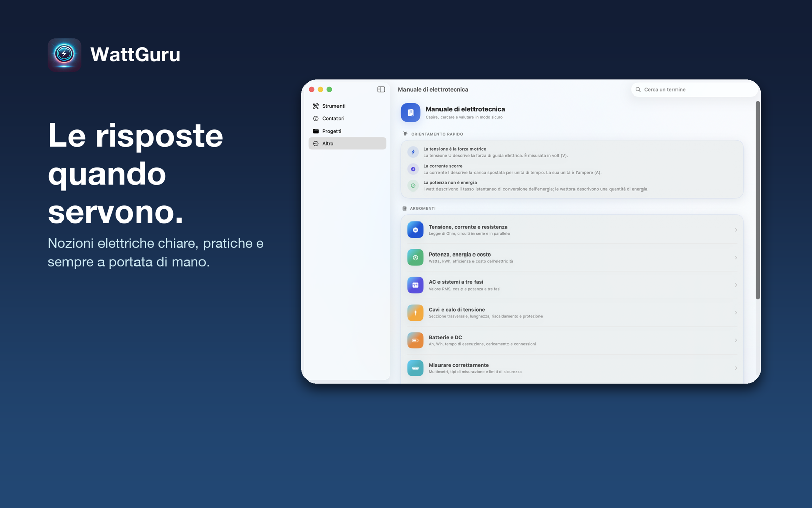This screenshot has height=508, width=812.
Task: Expand chevron for AC e sistemi a tre fasi
Action: (x=736, y=285)
